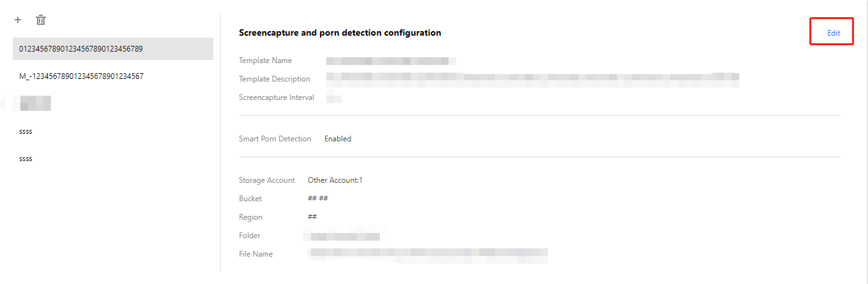Screen dimensions: 868x284
Task: Add a new template with plus icon
Action: coord(18,20)
